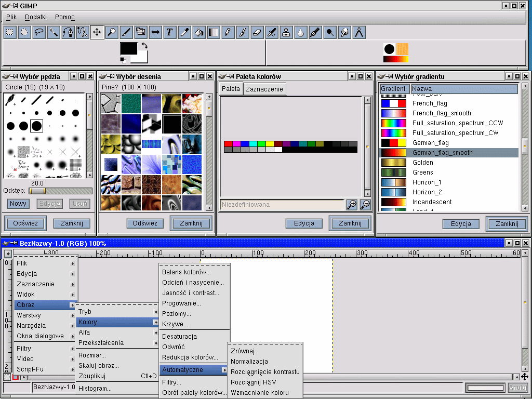532x399 pixels.
Task: Select the Text tool
Action: [170, 33]
